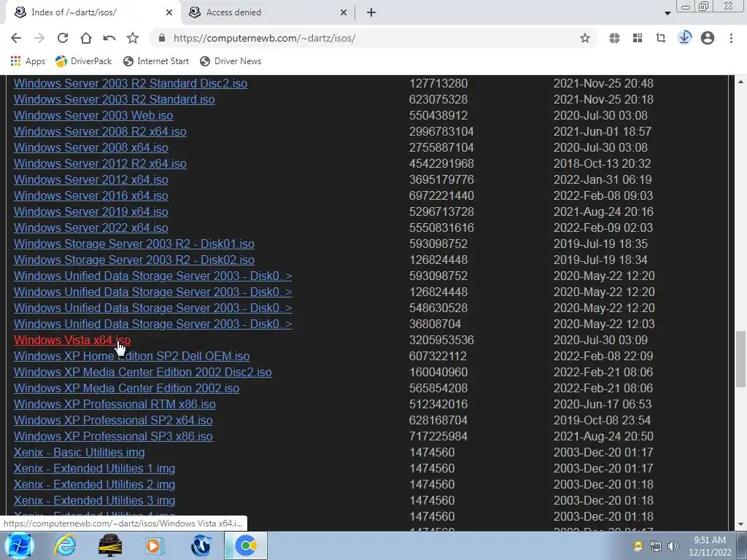Open the taskbar clock showing 9:51 AM

pyautogui.click(x=710, y=546)
